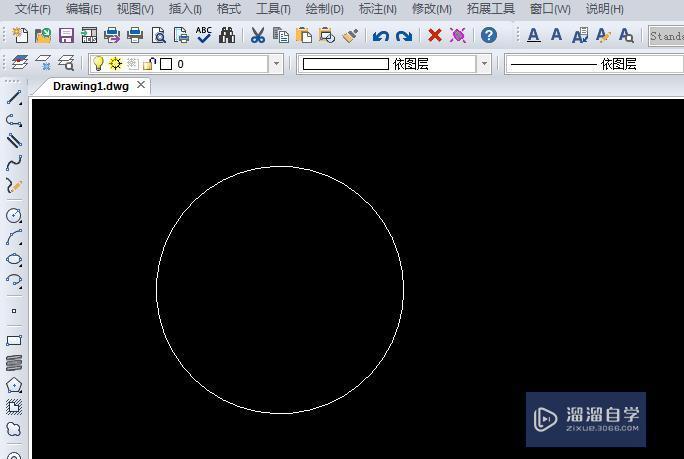The width and height of the screenshot is (684, 459).
Task: Open the linetype 依图层 combo box
Action: (594, 64)
